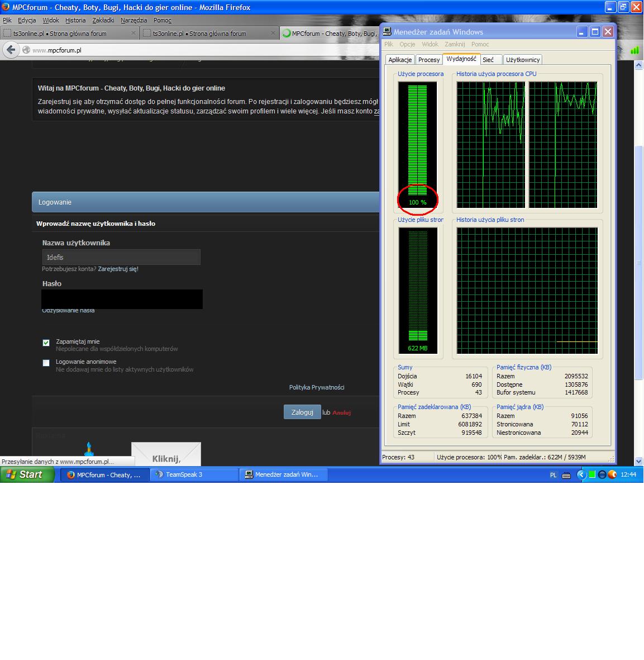Click the green signal bars icon in Firefox toolbar
The width and height of the screenshot is (644, 660).
[635, 50]
